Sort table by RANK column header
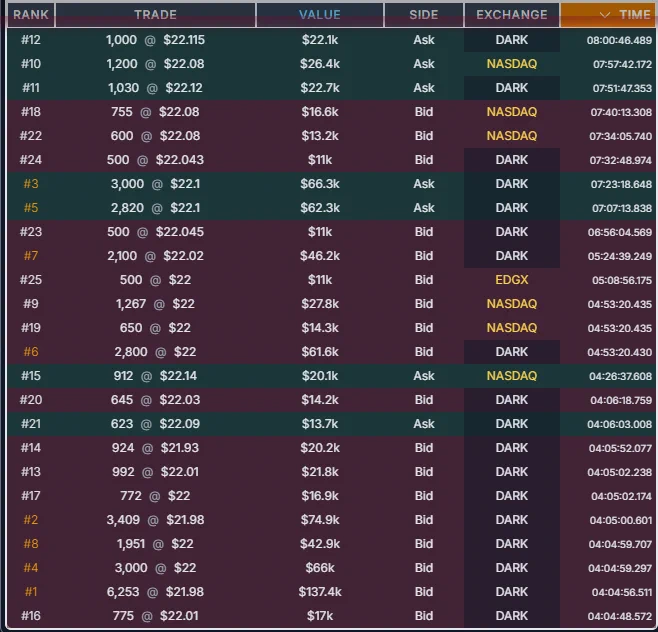This screenshot has height=632, width=658. (x=31, y=15)
